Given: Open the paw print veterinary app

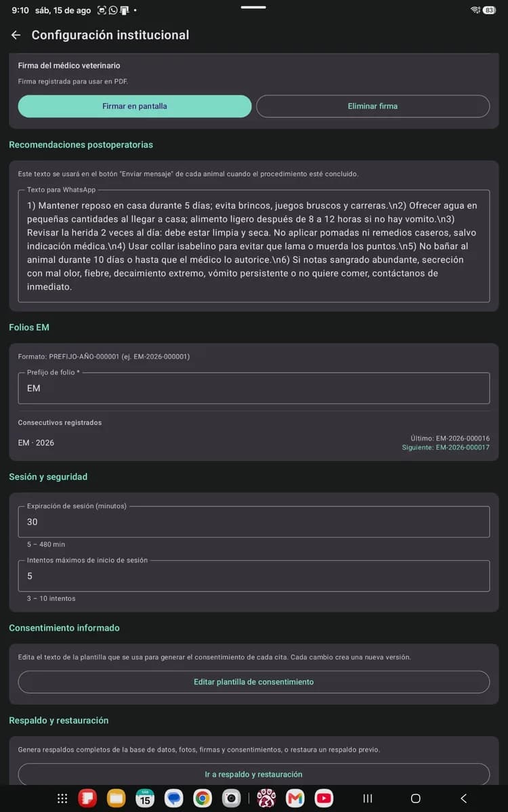Looking at the screenshot, I should point(266,798).
